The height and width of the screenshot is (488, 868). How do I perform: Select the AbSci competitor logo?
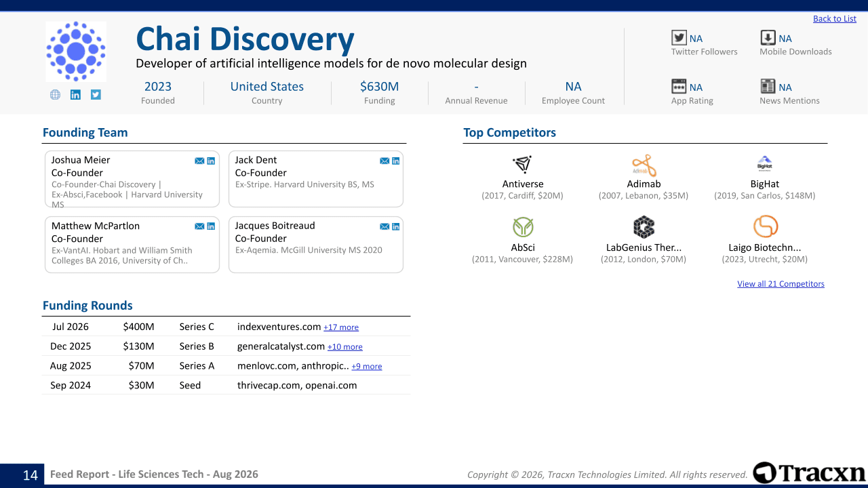click(523, 226)
